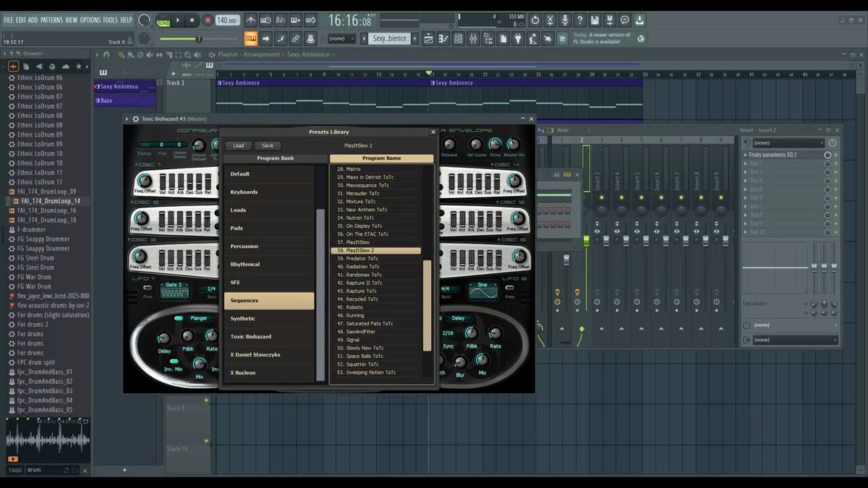
Task: Click the Presets Library program list scrollbar
Action: pyautogui.click(x=427, y=305)
